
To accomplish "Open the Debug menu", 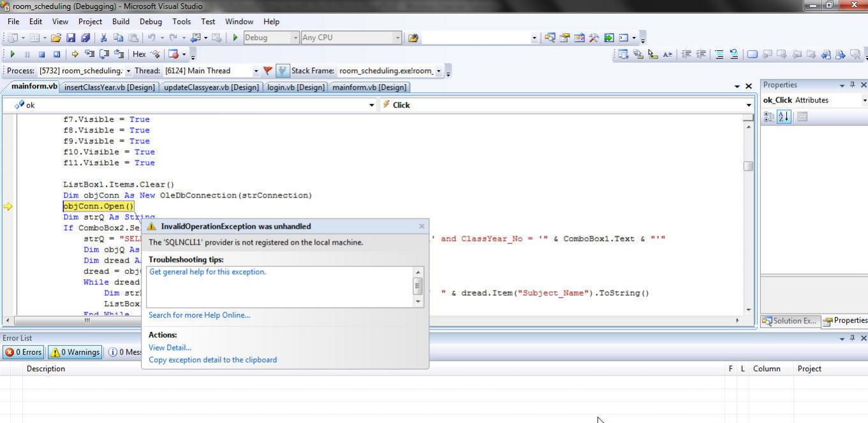I will coord(151,21).
